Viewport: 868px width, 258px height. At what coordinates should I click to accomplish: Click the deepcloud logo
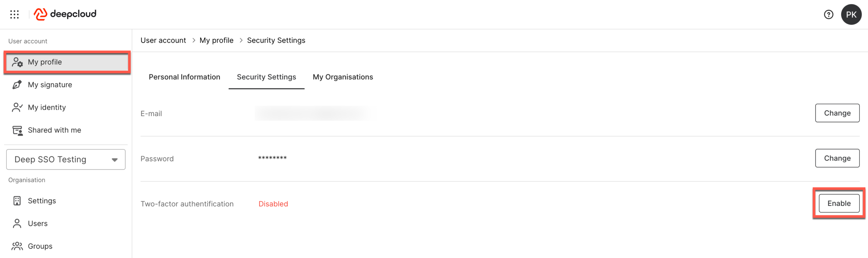pos(65,14)
